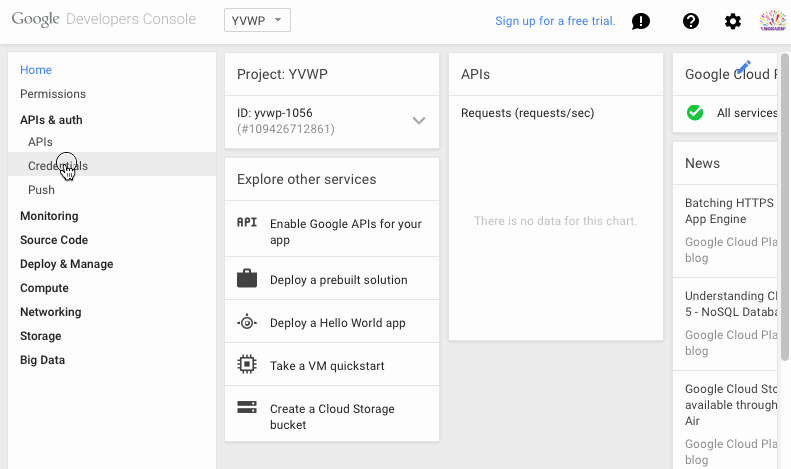The width and height of the screenshot is (791, 469).
Task: Expand the Compute section
Action: point(44,288)
